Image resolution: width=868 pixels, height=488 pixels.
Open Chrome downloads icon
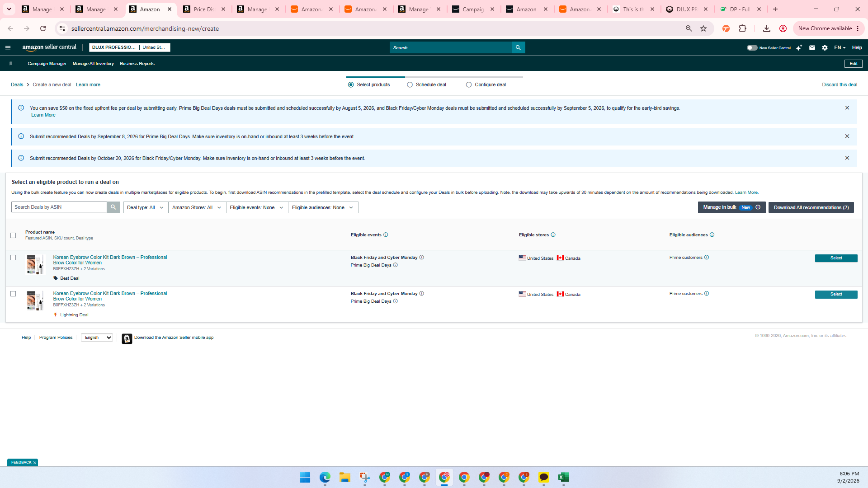pyautogui.click(x=766, y=28)
